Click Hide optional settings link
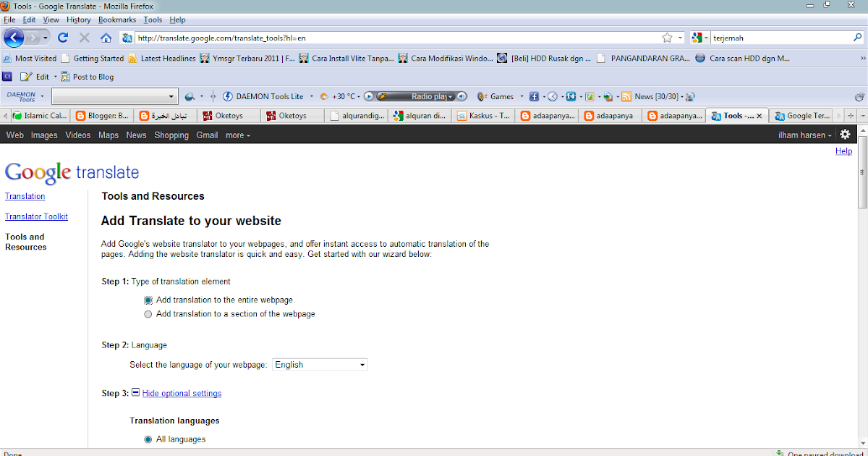Viewport: 868px width, 456px height. [x=182, y=393]
